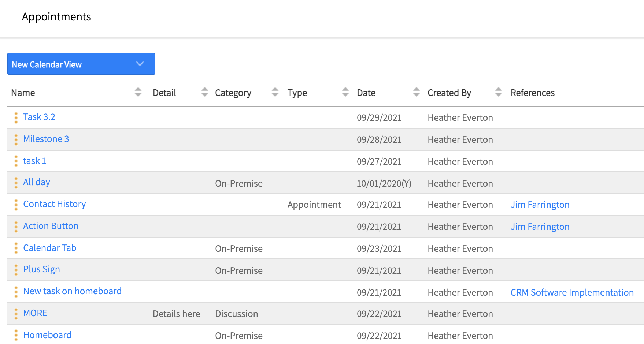Click the Created By column header
This screenshot has width=644, height=344.
coord(449,93)
